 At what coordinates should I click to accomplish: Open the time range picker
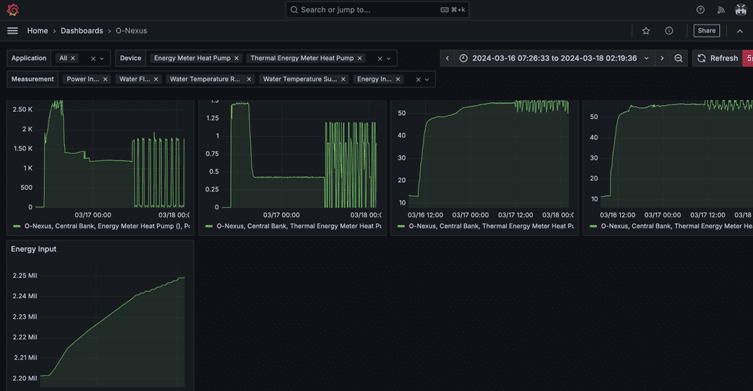(x=554, y=58)
